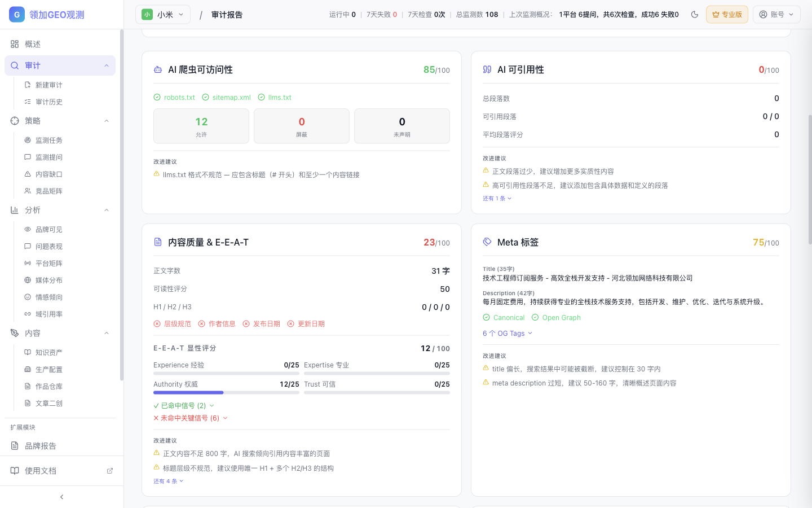Click the sitemap.xml status check
The image size is (812, 508).
(x=226, y=97)
